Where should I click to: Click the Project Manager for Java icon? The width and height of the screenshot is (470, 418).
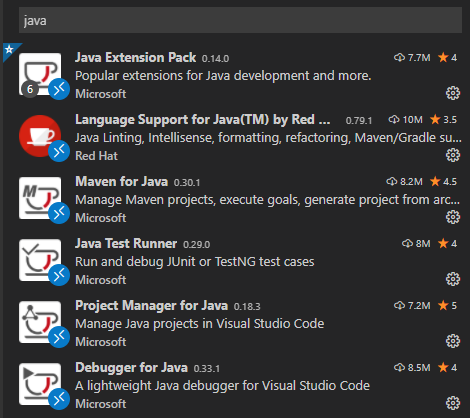40,322
